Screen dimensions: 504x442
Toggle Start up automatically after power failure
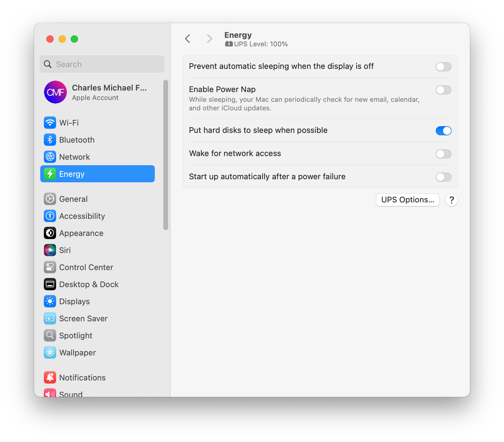tap(443, 177)
